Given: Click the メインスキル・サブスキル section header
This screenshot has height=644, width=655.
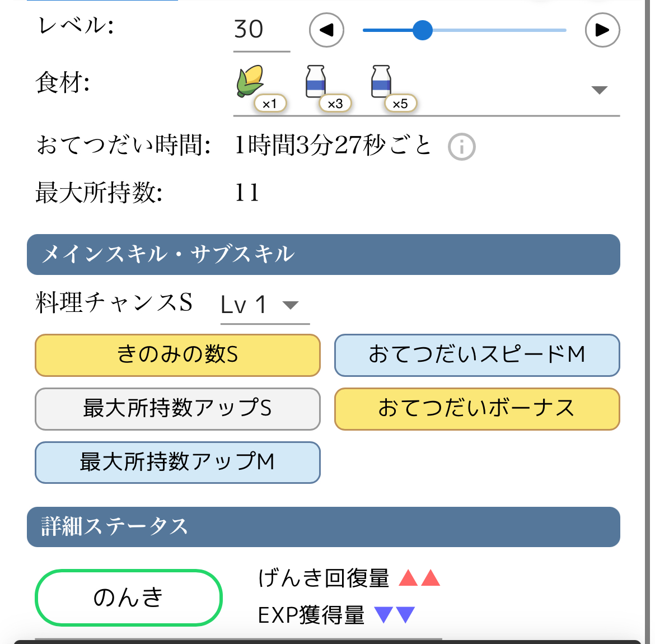Looking at the screenshot, I should [x=324, y=254].
